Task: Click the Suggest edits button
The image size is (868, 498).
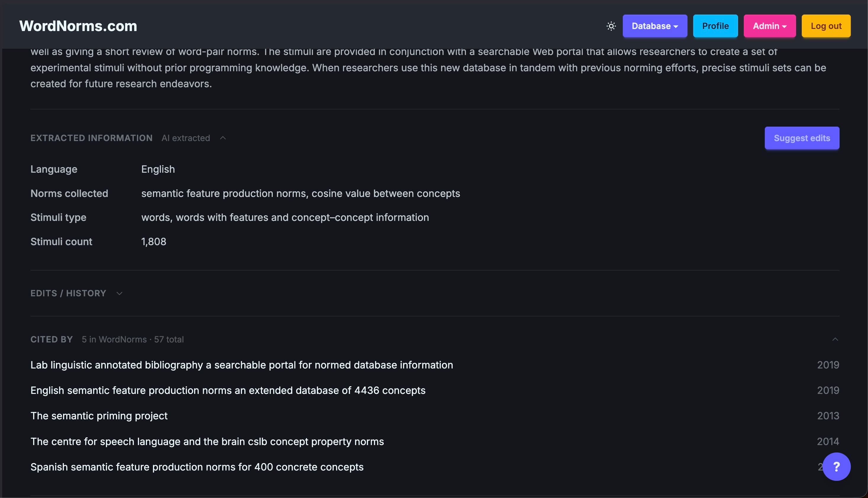Action: coord(802,138)
